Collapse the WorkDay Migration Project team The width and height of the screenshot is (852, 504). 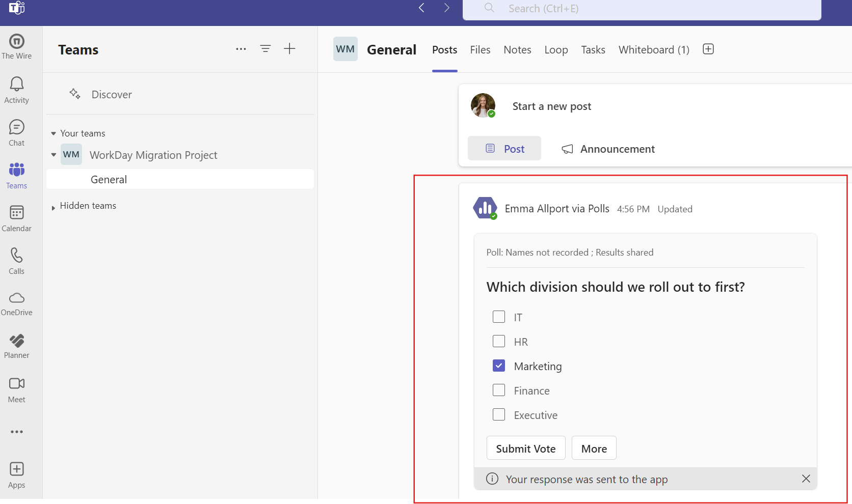pos(54,155)
